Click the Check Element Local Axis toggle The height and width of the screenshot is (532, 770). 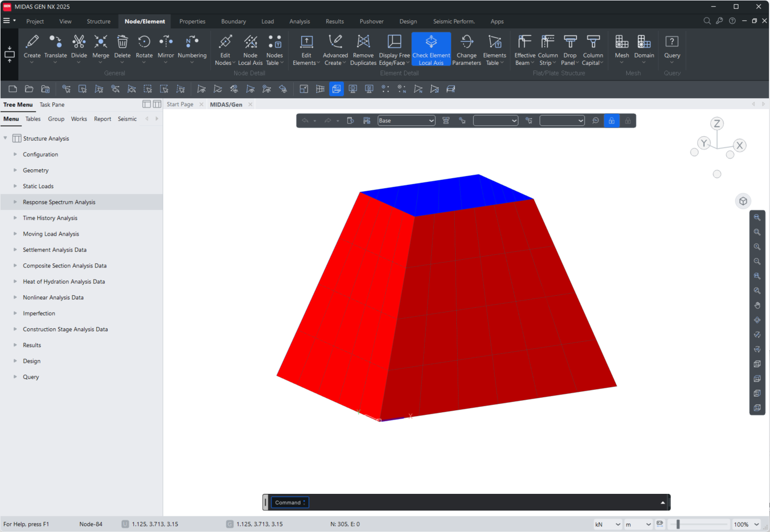431,49
